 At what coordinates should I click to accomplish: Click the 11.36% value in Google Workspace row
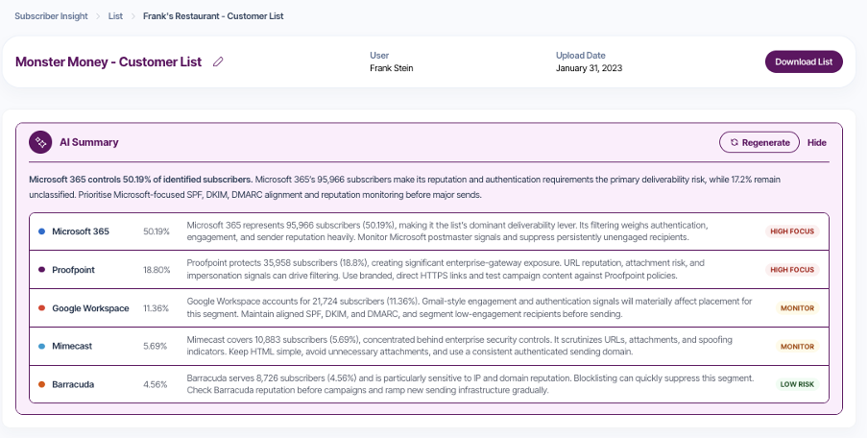(x=157, y=308)
